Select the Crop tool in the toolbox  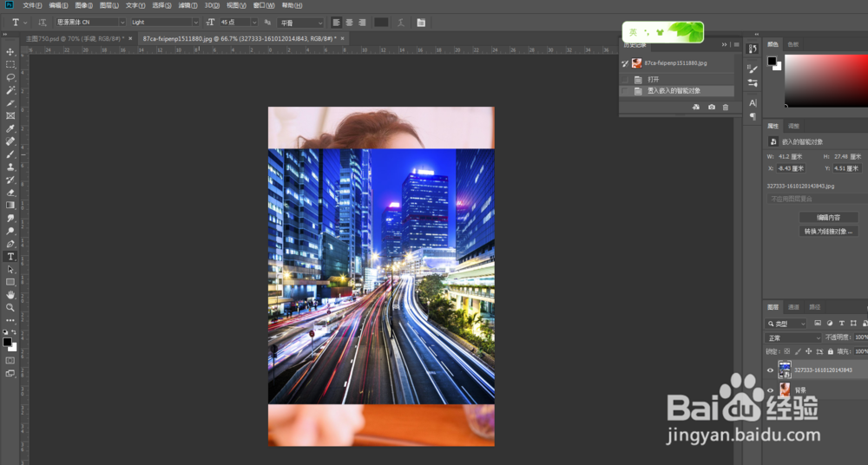click(10, 103)
